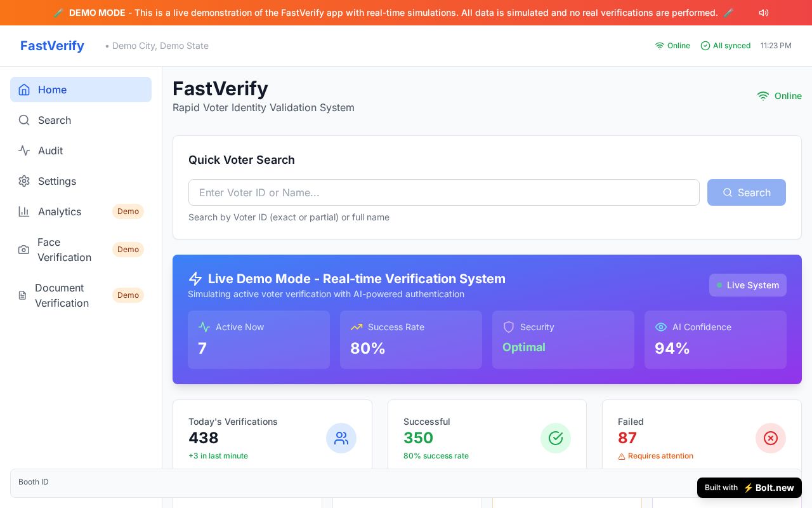This screenshot has height=508, width=812.
Task: Open Analytics demo section
Action: click(81, 211)
